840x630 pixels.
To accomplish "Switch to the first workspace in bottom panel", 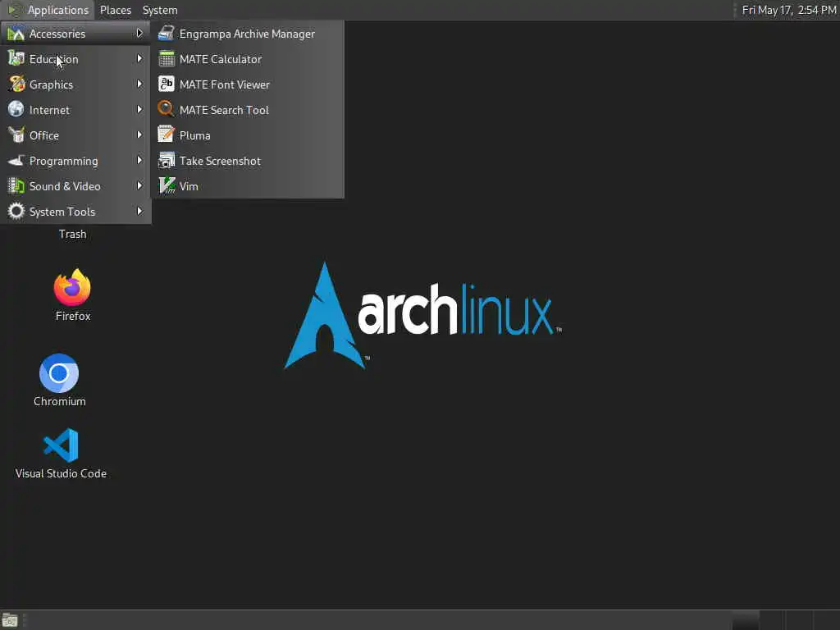I will click(x=745, y=620).
